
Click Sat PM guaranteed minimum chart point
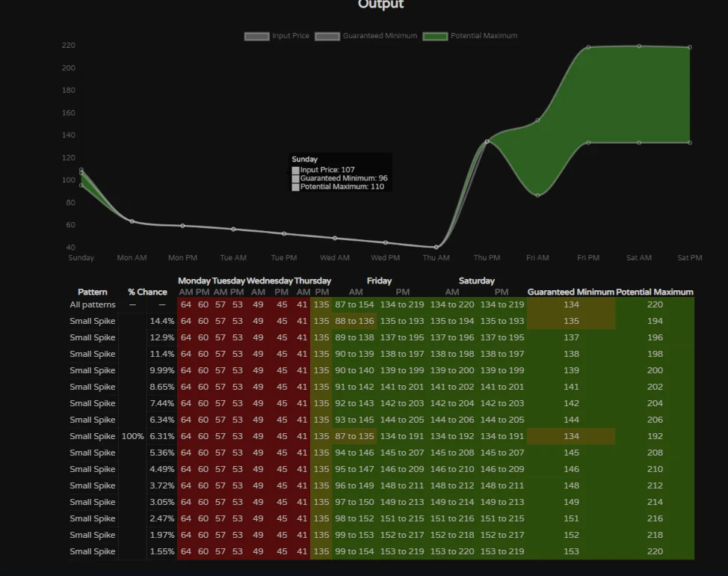coord(689,143)
